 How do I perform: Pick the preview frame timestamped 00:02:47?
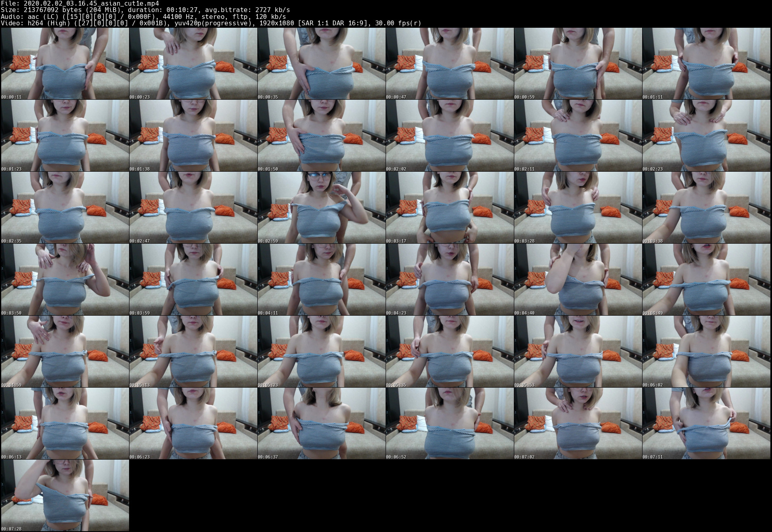point(193,207)
